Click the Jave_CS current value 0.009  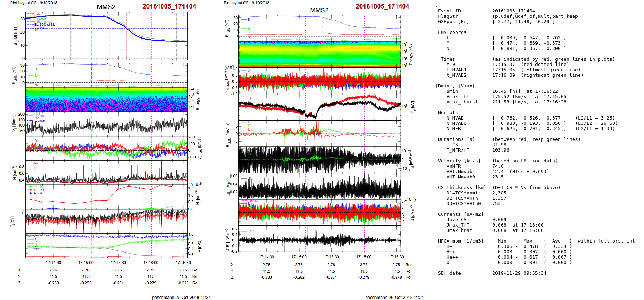coord(499,220)
